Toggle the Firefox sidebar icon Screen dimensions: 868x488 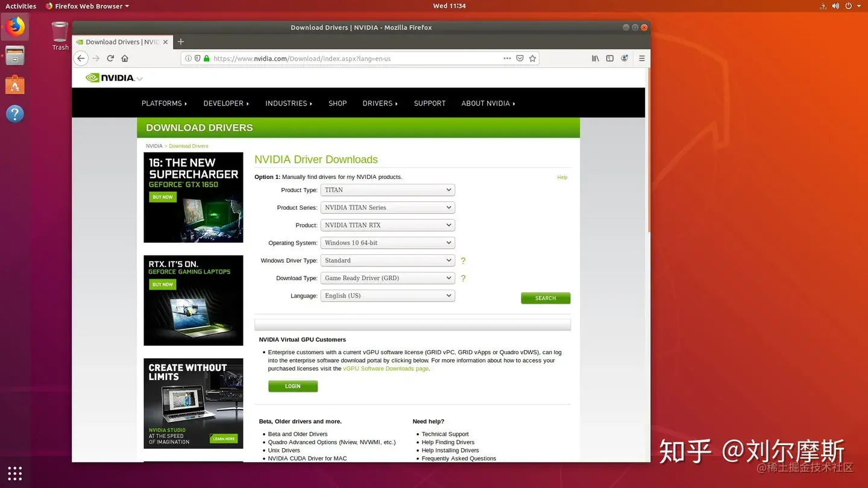point(609,58)
